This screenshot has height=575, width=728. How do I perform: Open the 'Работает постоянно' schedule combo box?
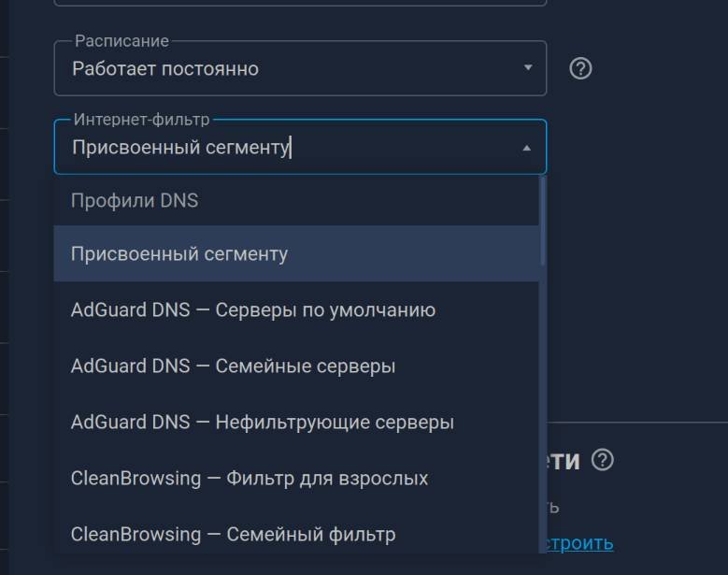[300, 69]
